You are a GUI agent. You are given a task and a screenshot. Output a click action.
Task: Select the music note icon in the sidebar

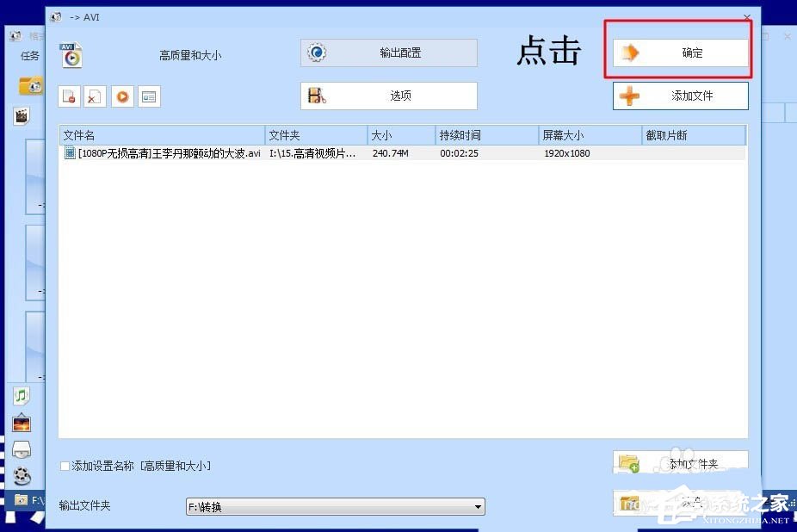click(x=21, y=395)
